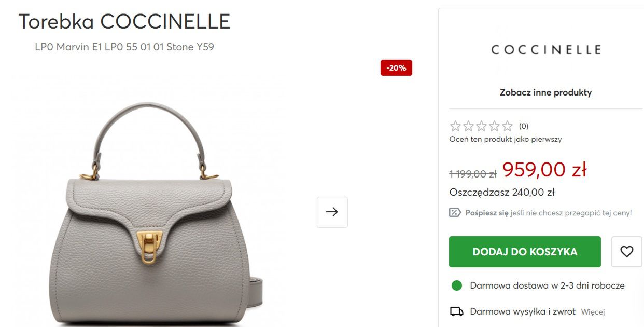Click the review count (0)
This screenshot has width=644, height=327.
point(524,126)
